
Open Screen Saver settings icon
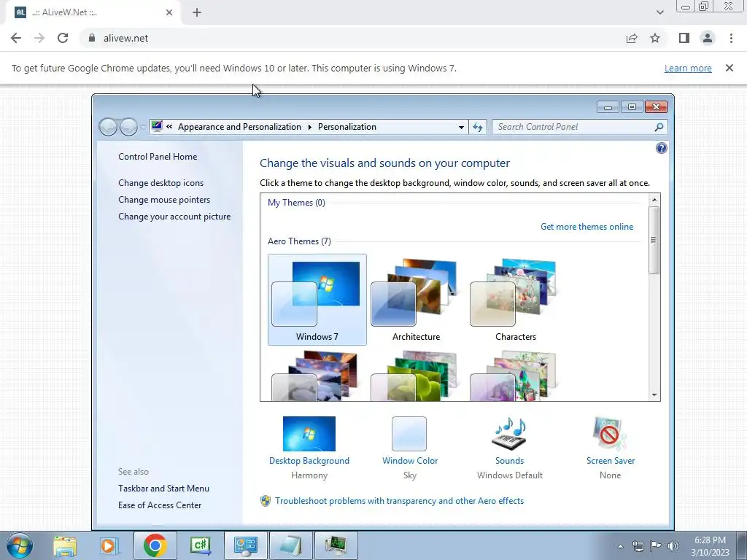click(610, 433)
